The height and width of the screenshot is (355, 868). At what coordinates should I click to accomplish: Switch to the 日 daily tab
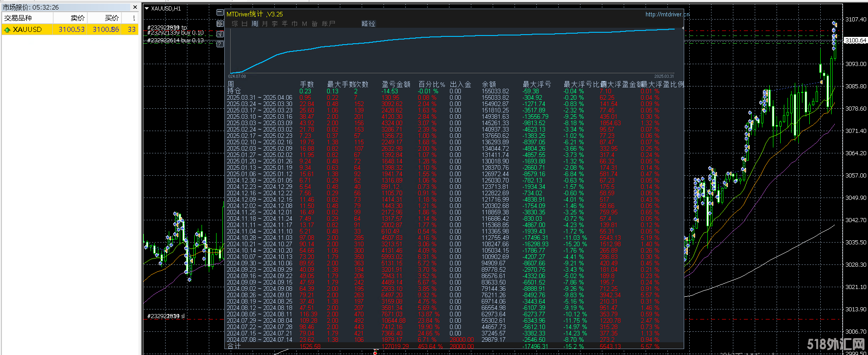[x=245, y=24]
